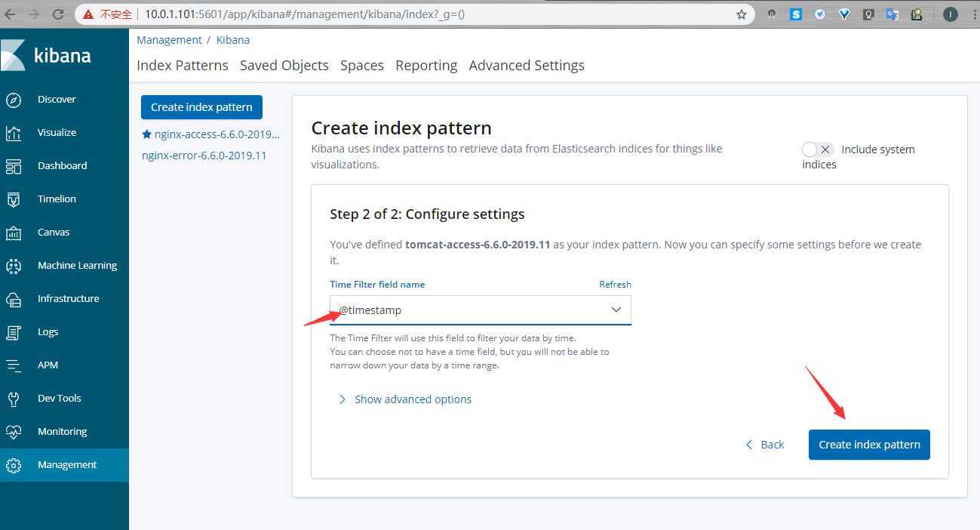Open browser profile avatar

click(951, 14)
